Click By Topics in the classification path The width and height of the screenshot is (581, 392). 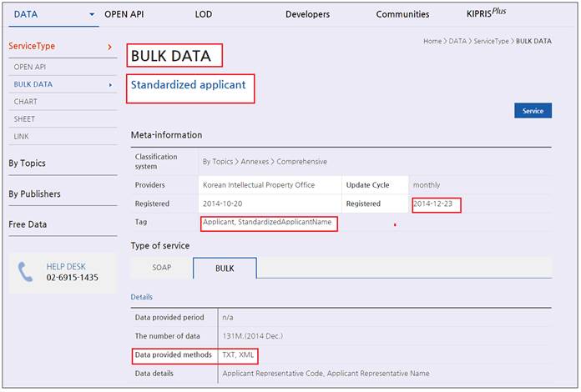tap(218, 162)
